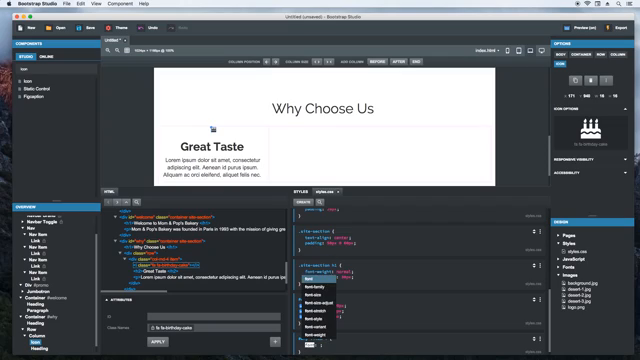The width and height of the screenshot is (640, 360).
Task: Switch to mobile phone preview size
Action: tap(507, 51)
